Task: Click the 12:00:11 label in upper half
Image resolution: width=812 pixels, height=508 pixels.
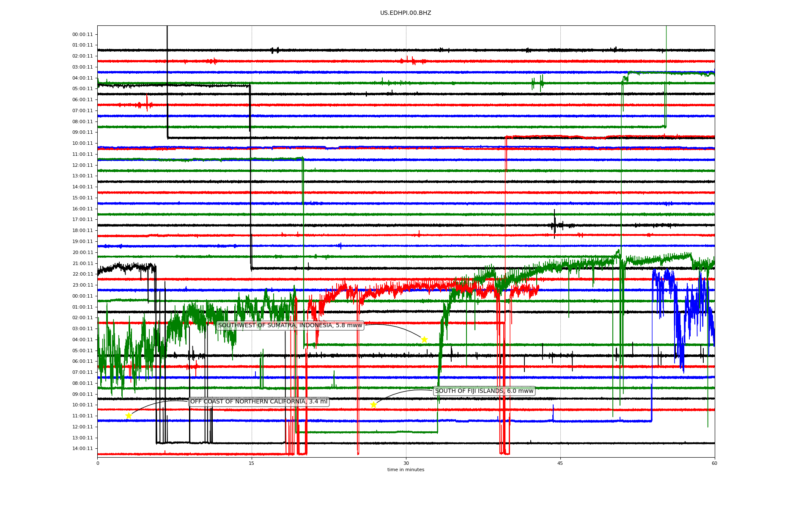Action: point(82,166)
